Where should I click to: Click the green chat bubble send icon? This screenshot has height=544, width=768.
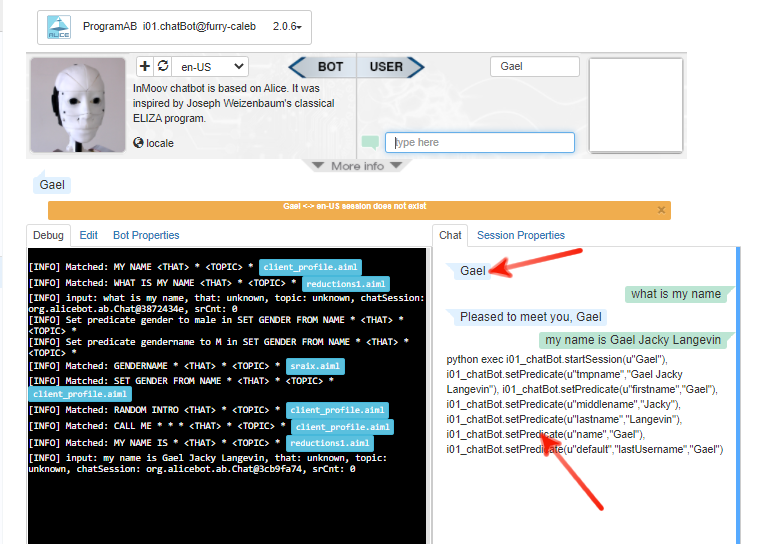pos(370,142)
